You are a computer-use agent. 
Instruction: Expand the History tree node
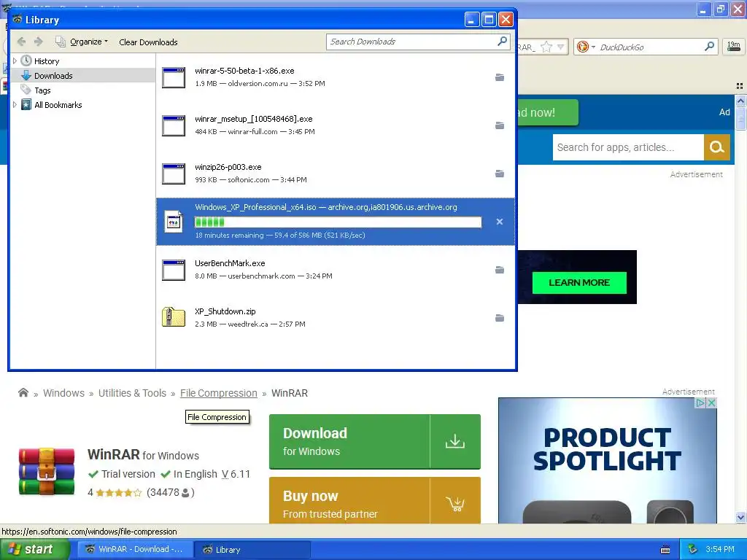coord(15,61)
